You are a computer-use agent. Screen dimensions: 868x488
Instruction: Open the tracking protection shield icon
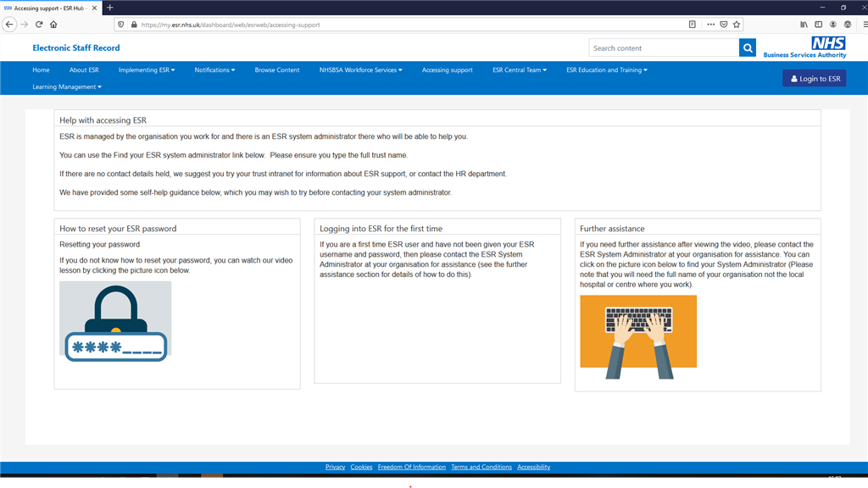click(120, 25)
